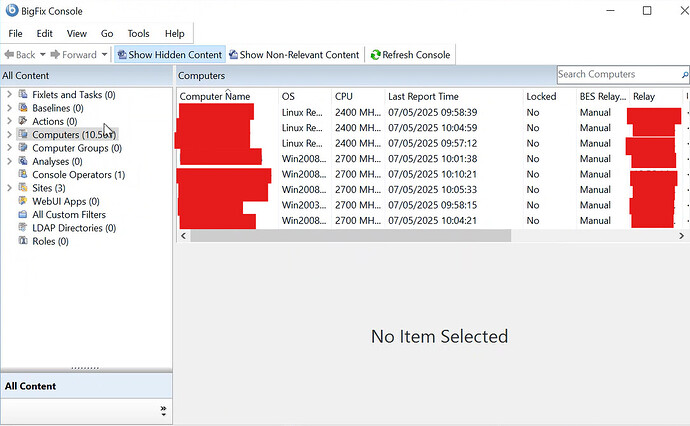Screen dimensions: 690x426
Task: Sort by Computer Name column header
Action: 228,96
